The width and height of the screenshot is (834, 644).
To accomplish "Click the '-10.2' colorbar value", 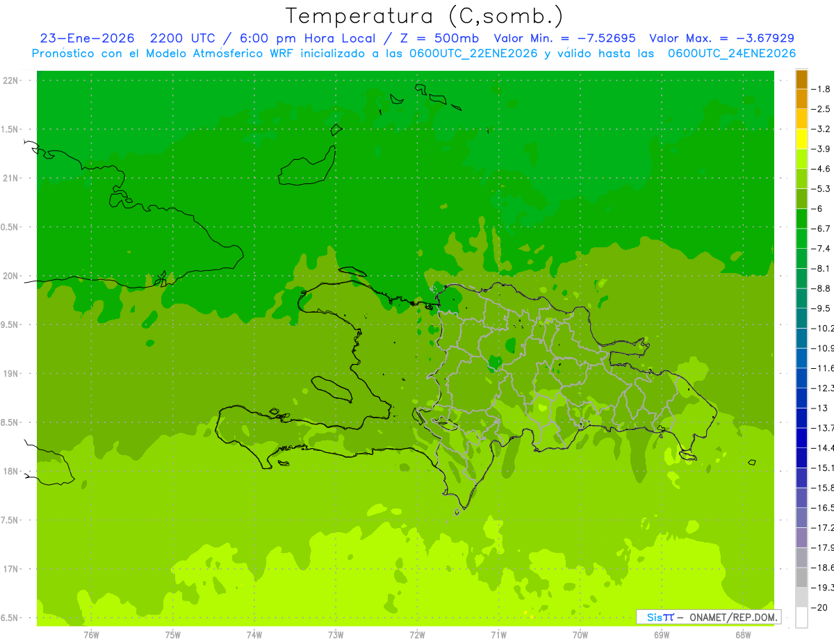I will [822, 328].
